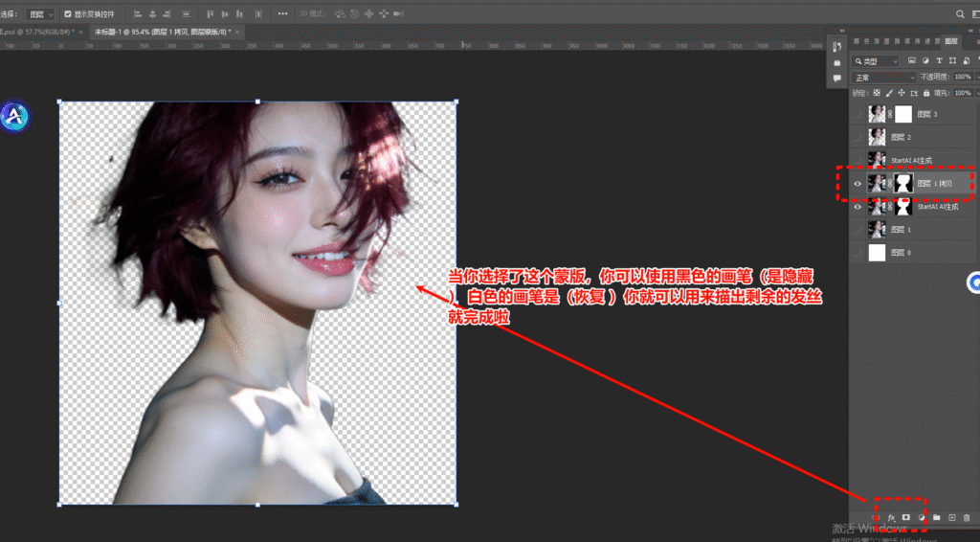Open the layer style fx menu
This screenshot has width=980, height=542.
[891, 518]
